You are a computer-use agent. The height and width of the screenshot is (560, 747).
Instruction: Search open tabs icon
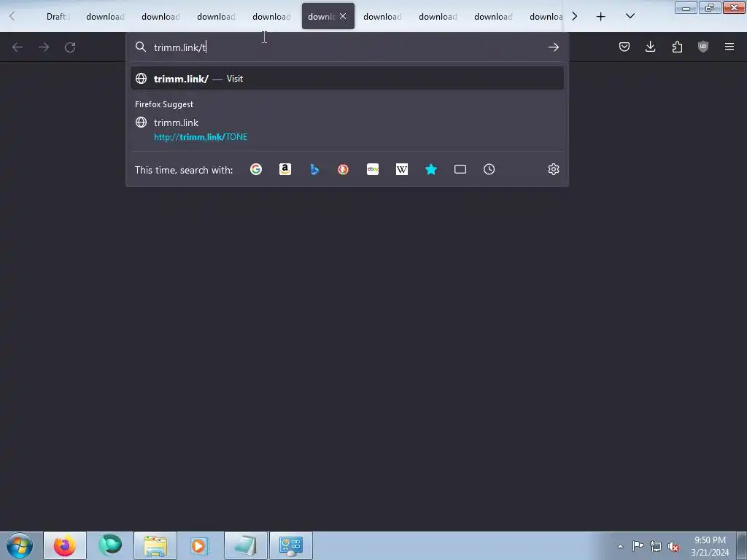(460, 169)
